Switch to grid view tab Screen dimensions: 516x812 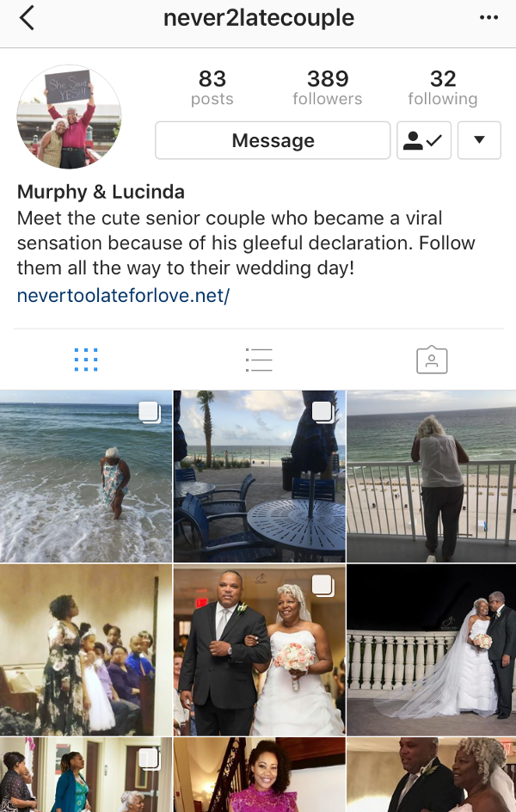tap(86, 360)
